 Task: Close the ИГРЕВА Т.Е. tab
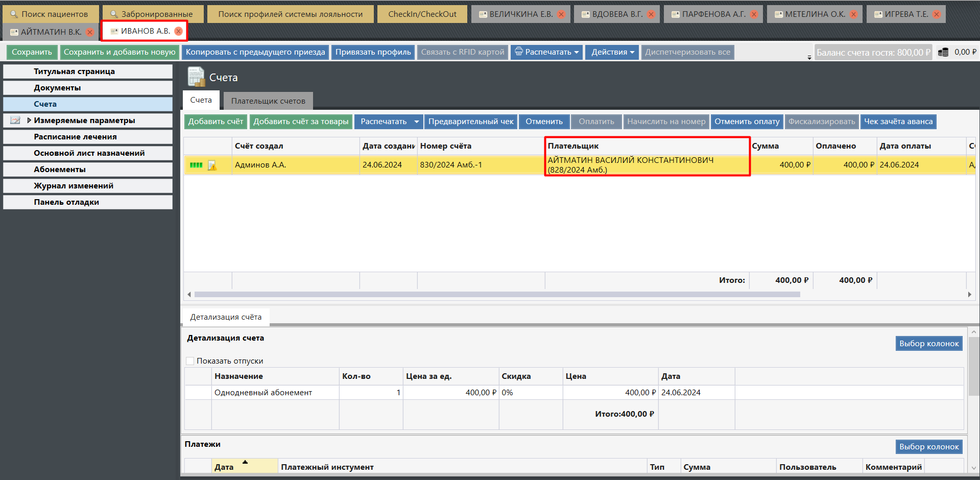pyautogui.click(x=937, y=14)
